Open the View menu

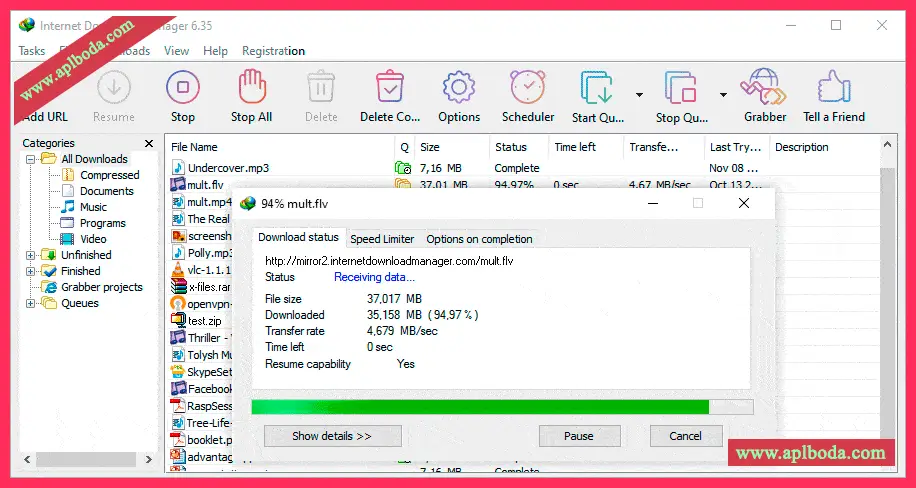click(x=176, y=51)
